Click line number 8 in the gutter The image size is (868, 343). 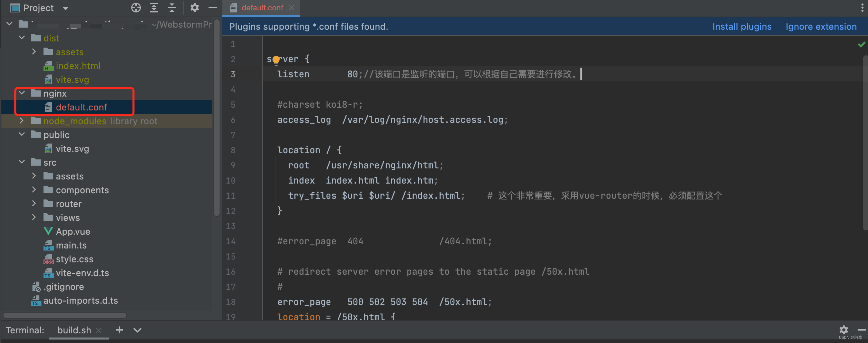point(233,150)
